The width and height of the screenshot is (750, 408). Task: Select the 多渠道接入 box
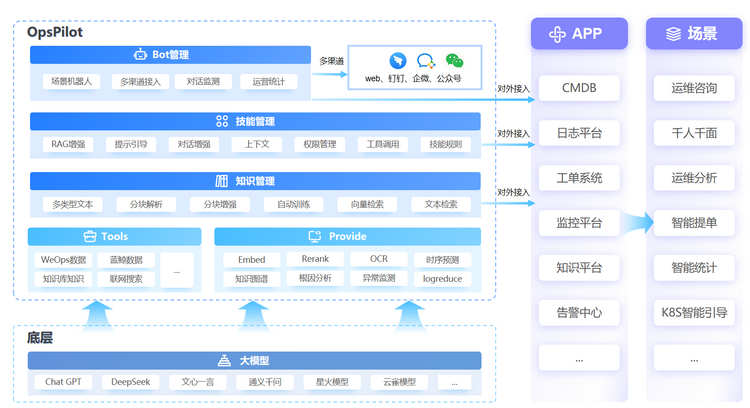[x=141, y=82]
